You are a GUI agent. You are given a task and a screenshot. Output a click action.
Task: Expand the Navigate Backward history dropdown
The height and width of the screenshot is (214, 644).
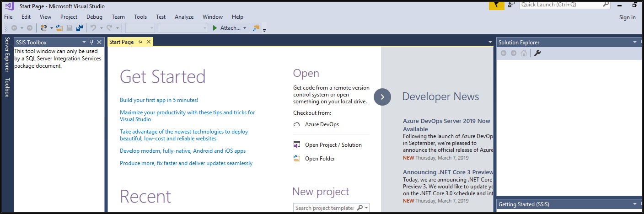(21, 28)
